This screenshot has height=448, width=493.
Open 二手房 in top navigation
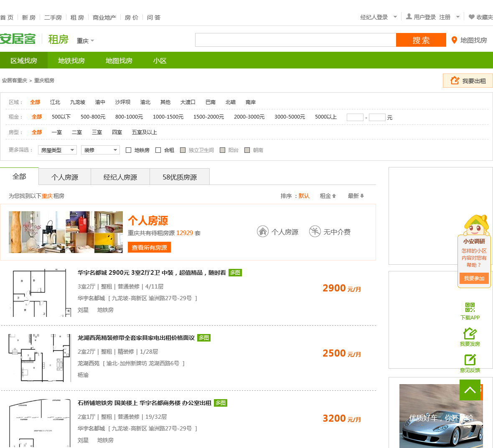click(53, 18)
